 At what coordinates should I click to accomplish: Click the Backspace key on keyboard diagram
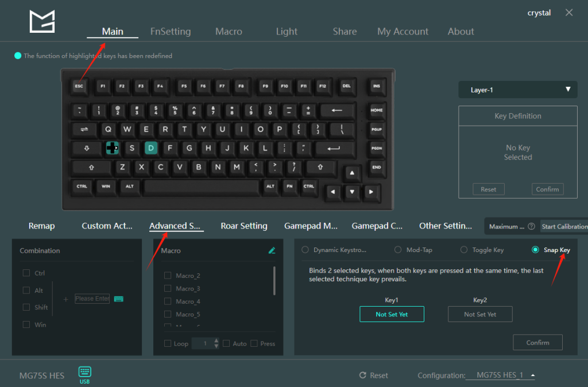click(x=336, y=110)
